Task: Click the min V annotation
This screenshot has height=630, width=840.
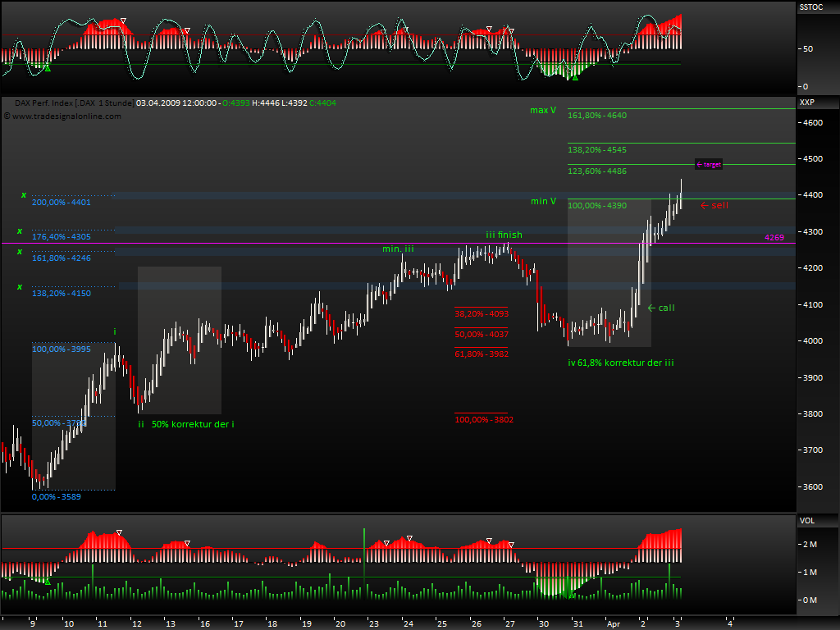Action: click(x=544, y=201)
